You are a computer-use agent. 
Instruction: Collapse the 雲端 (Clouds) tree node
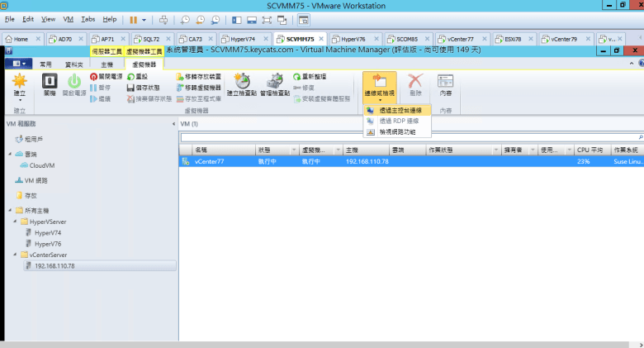[x=10, y=154]
